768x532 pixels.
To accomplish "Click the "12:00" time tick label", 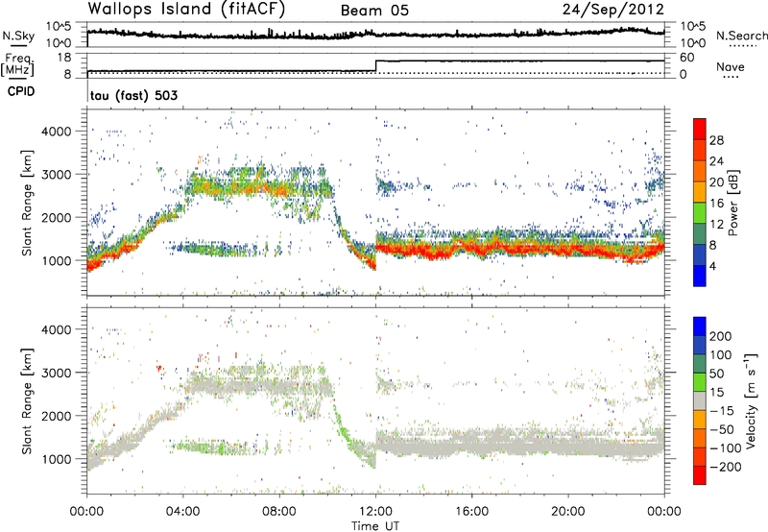I will pos(375,512).
